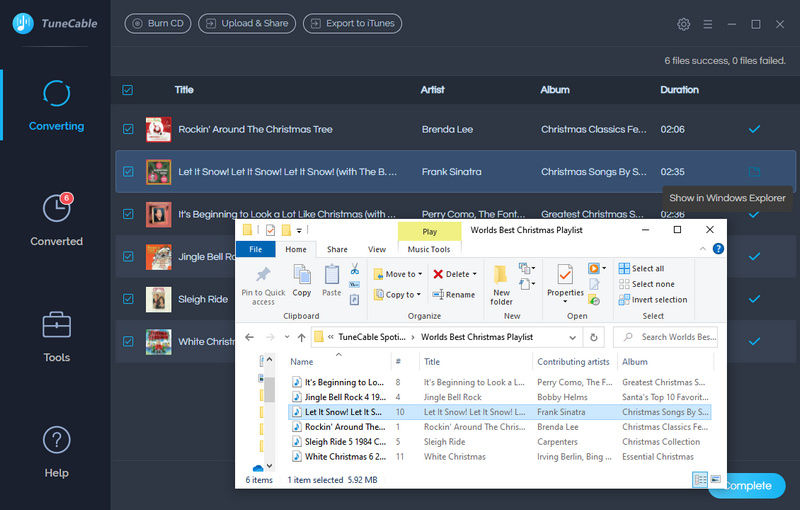
Task: Open Properties in Explorer ribbon
Action: 565,280
